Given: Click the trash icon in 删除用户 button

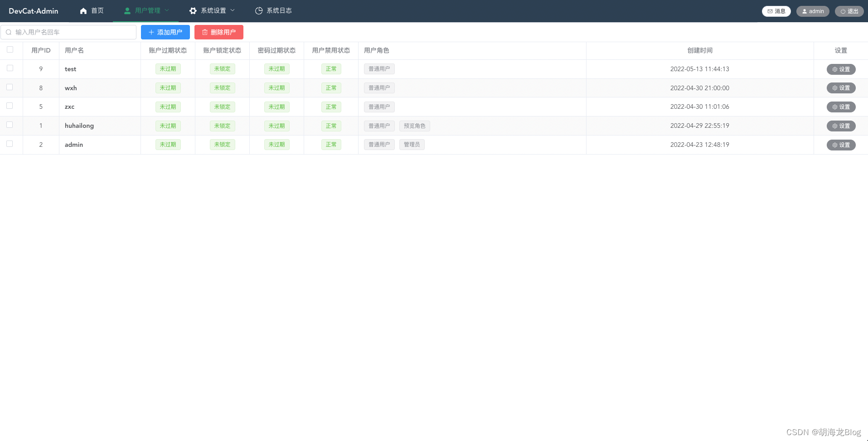Looking at the screenshot, I should click(205, 32).
